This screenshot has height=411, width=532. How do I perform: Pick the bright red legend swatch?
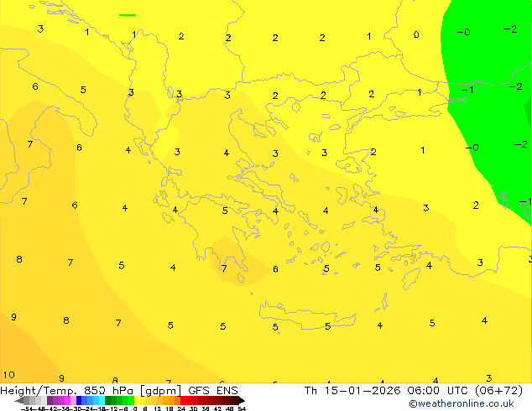point(183,400)
